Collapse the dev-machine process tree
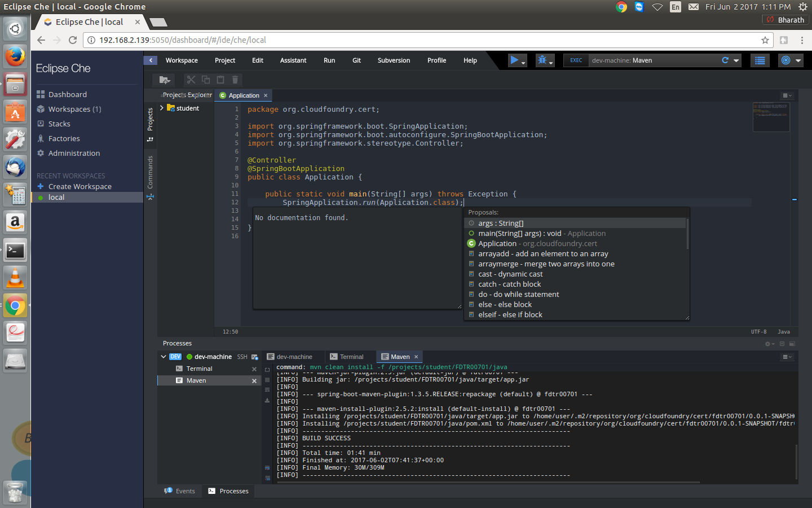Viewport: 812px width, 508px height. 163,356
